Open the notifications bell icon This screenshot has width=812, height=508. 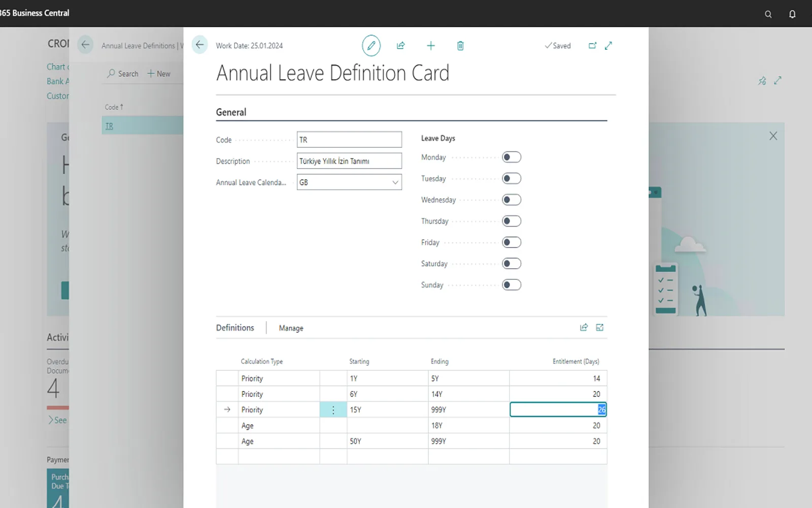[x=792, y=14]
